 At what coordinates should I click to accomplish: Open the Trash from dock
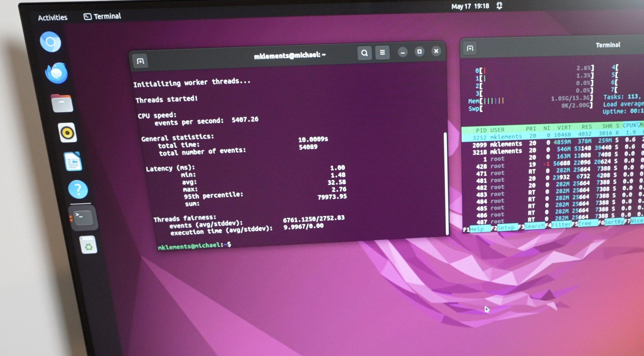[88, 245]
